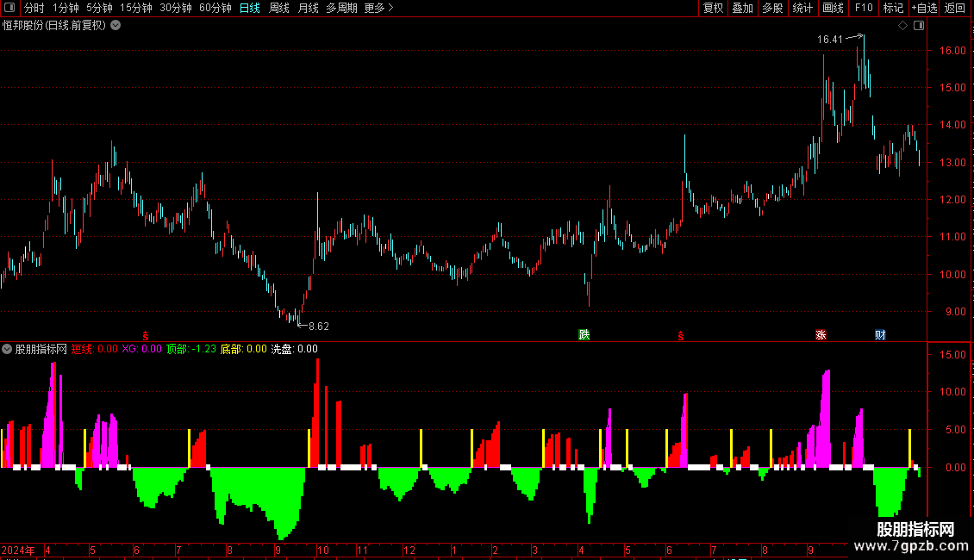This screenshot has height=560, width=974.
Task: Click the 顶部: -1.23 indicator value
Action: tap(191, 349)
